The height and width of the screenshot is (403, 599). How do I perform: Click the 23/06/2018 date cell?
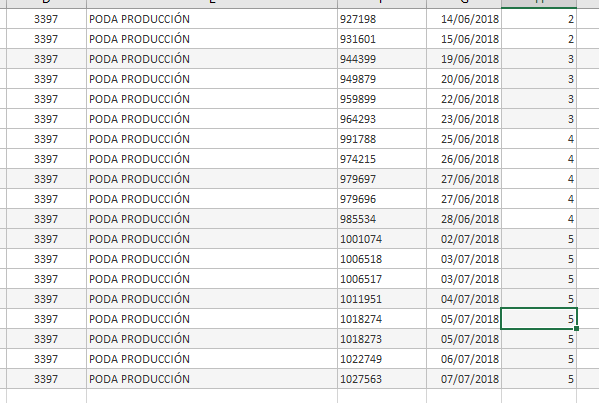pos(464,119)
